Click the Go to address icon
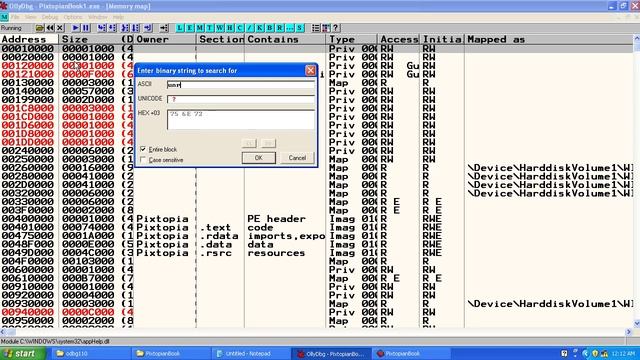Screen dimensions: 640x360 (x=164, y=28)
